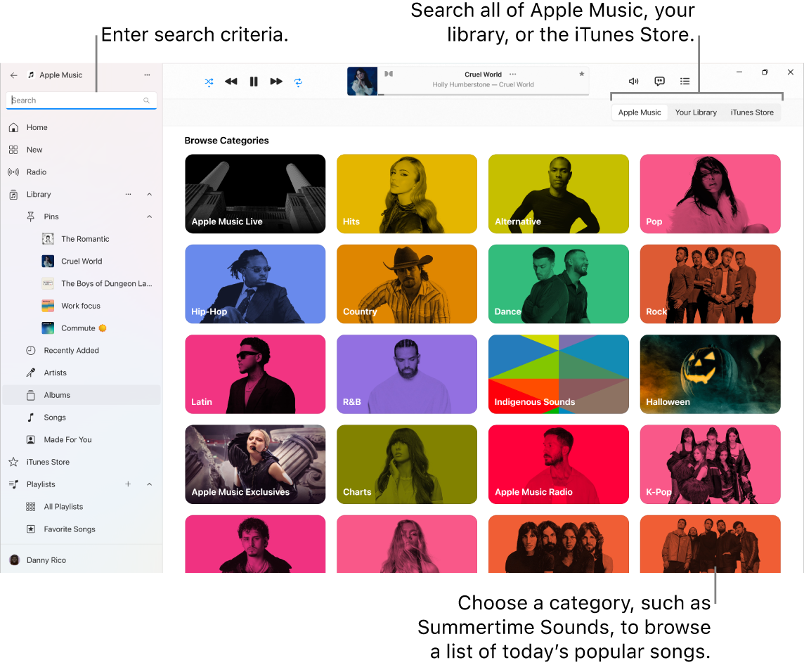Skip back to previous track

[231, 82]
